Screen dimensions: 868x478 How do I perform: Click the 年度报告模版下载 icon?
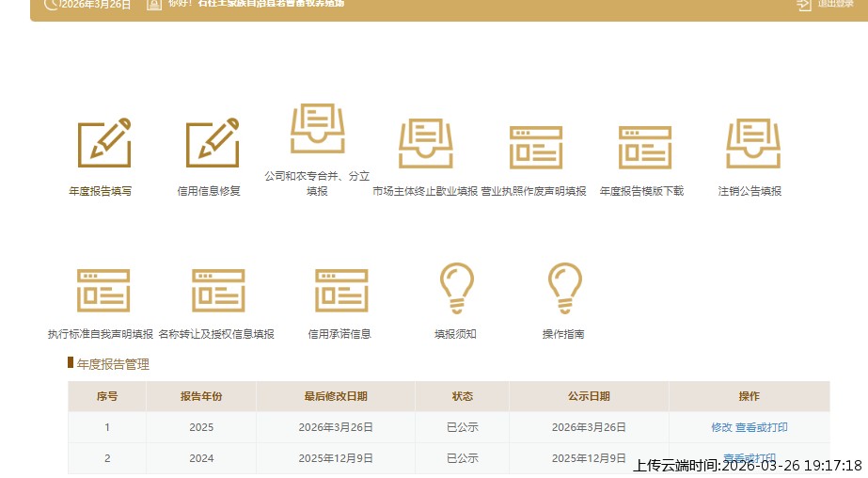point(644,147)
